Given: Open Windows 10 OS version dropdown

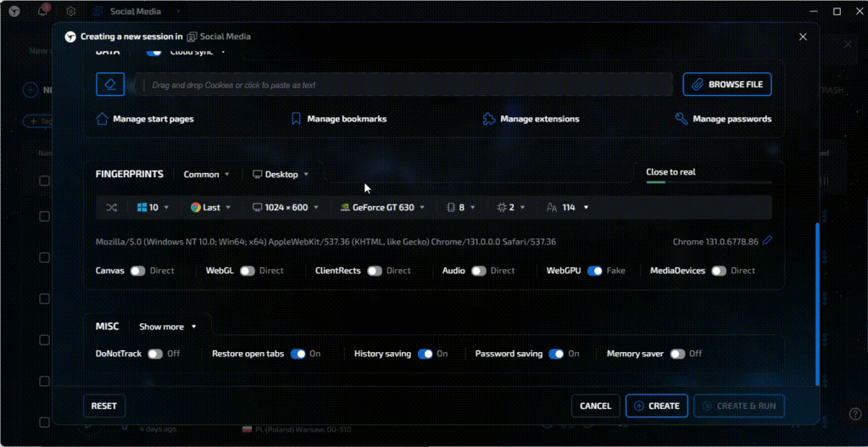Looking at the screenshot, I should [153, 207].
